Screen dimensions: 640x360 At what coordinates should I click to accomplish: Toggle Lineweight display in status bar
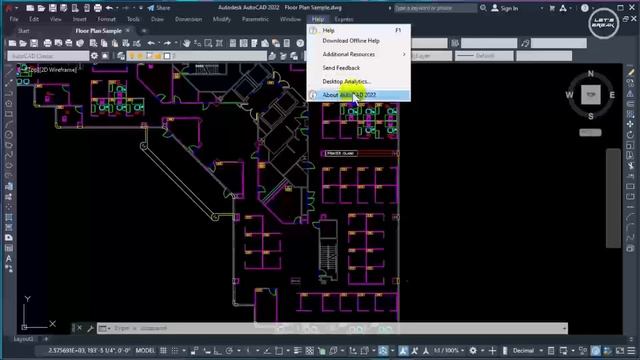[298, 351]
